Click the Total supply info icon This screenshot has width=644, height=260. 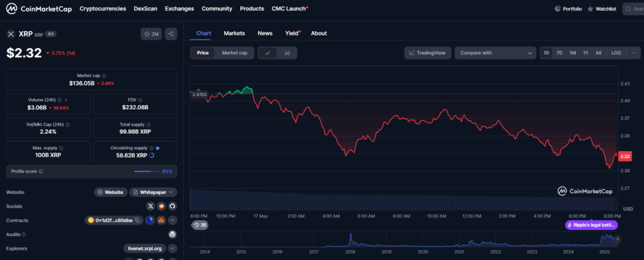coord(148,124)
